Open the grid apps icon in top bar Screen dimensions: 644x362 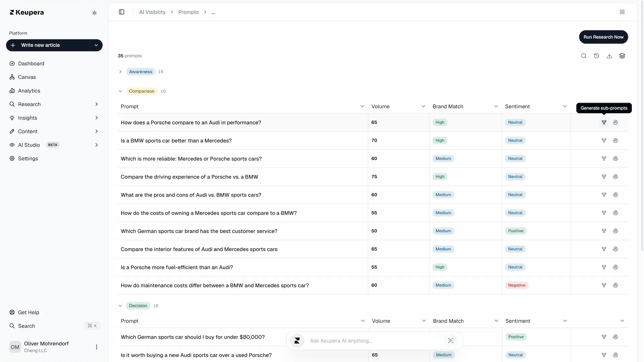(622, 12)
